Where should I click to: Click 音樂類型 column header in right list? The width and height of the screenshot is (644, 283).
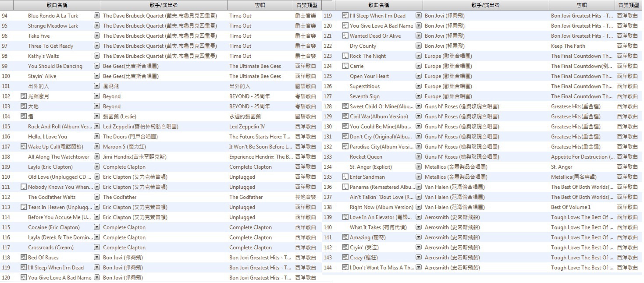(629, 5)
